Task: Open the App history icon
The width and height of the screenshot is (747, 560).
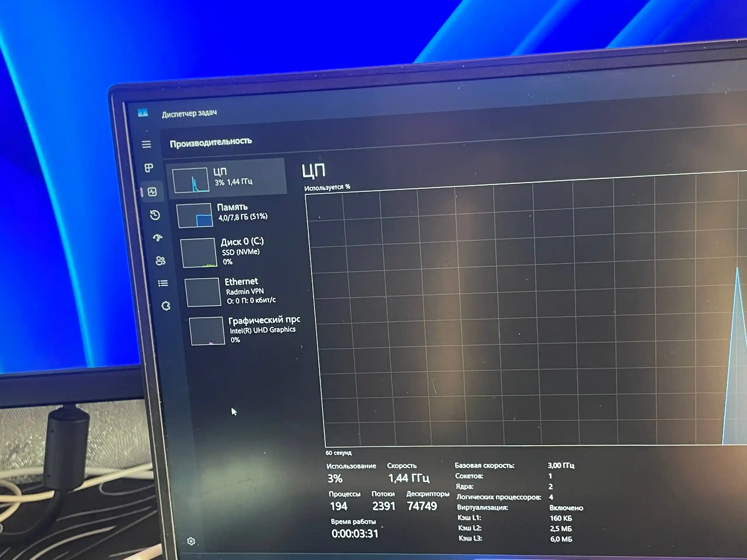Action: tap(155, 215)
